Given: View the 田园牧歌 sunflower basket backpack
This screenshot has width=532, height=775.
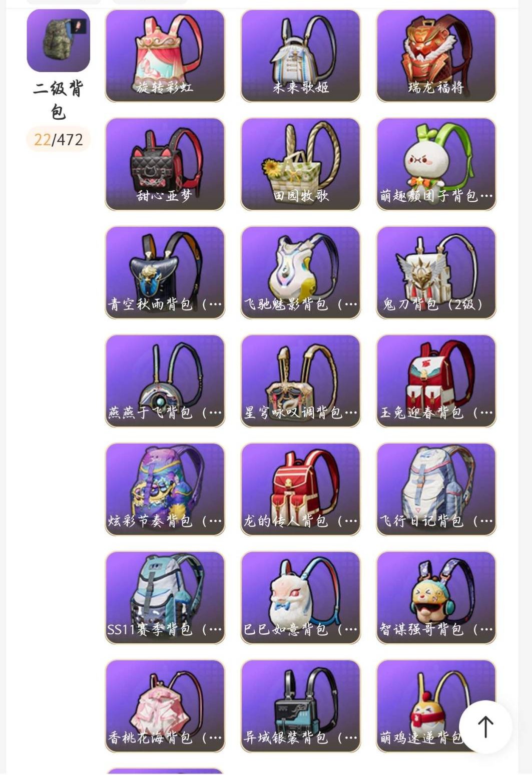Looking at the screenshot, I should 301,164.
